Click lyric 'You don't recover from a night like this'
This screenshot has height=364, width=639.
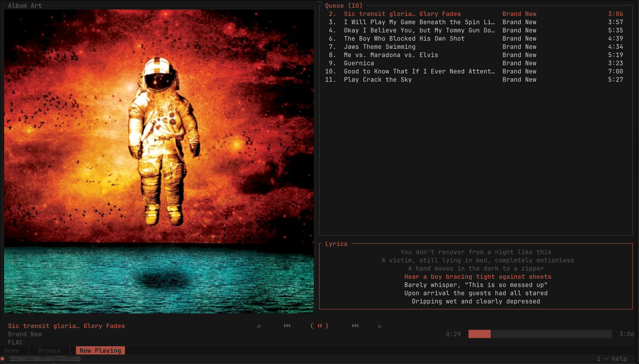coord(476,252)
